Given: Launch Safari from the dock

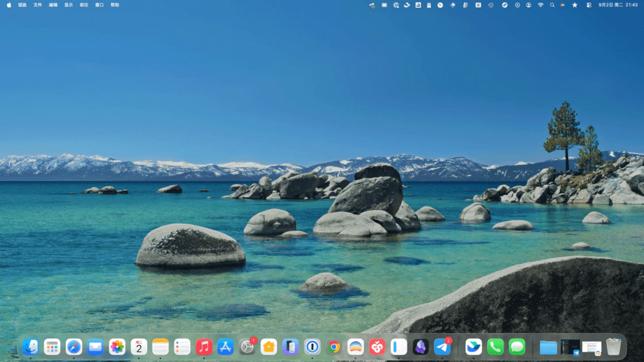Looking at the screenshot, I should 74,347.
